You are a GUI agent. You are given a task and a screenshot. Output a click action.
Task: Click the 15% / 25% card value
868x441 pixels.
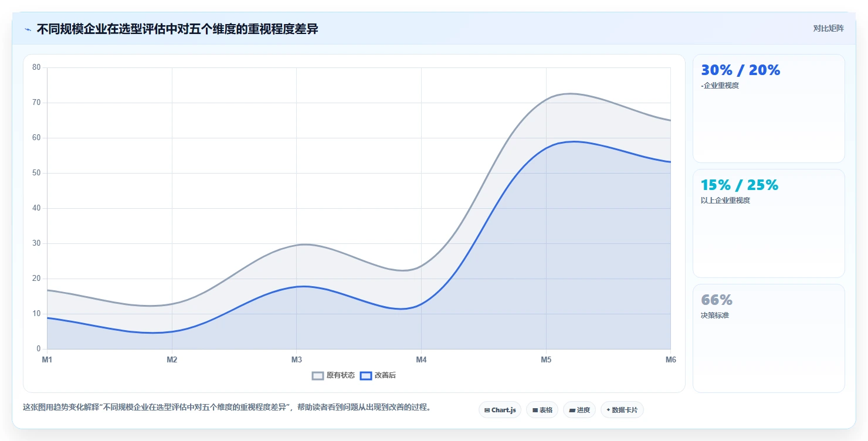point(740,185)
